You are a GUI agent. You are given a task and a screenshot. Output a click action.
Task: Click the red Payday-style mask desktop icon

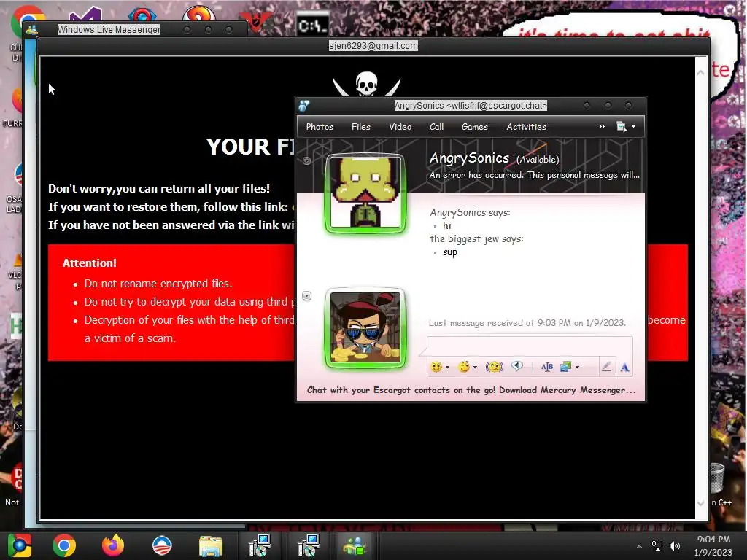(255, 21)
